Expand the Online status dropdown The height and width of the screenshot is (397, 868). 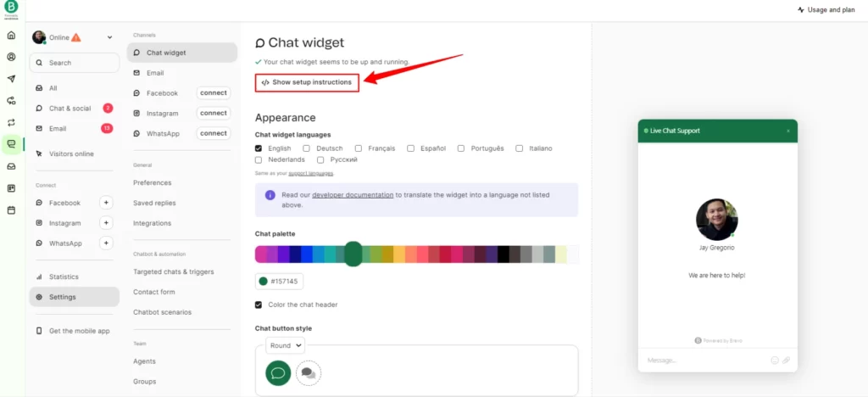(109, 37)
